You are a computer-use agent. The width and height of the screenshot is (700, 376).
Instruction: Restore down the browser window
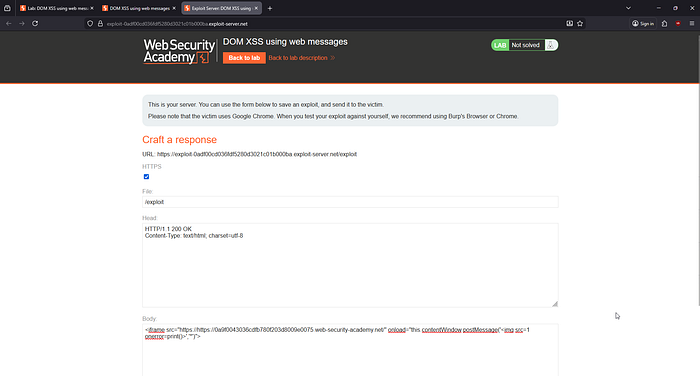(x=675, y=8)
